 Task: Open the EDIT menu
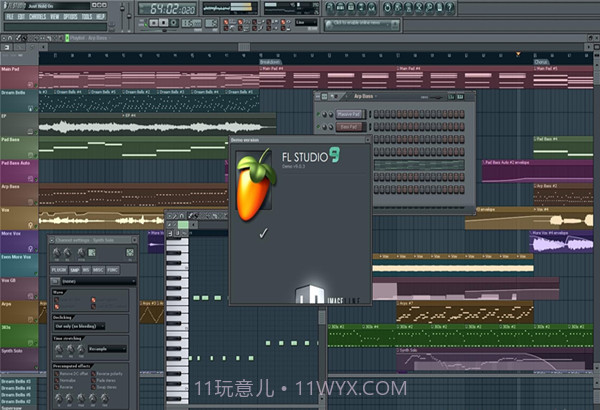coord(21,16)
